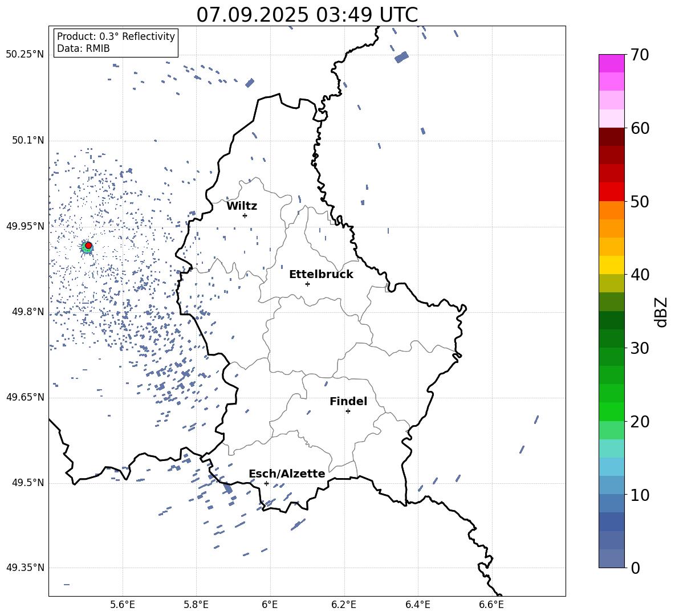The width and height of the screenshot is (675, 616).
Task: Click the bright green 20 dBZ segment
Action: [x=611, y=411]
